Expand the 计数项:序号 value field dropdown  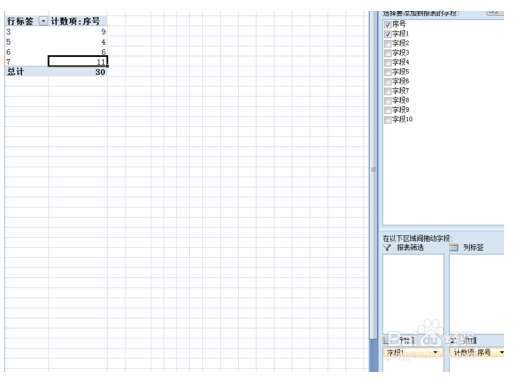[501, 352]
